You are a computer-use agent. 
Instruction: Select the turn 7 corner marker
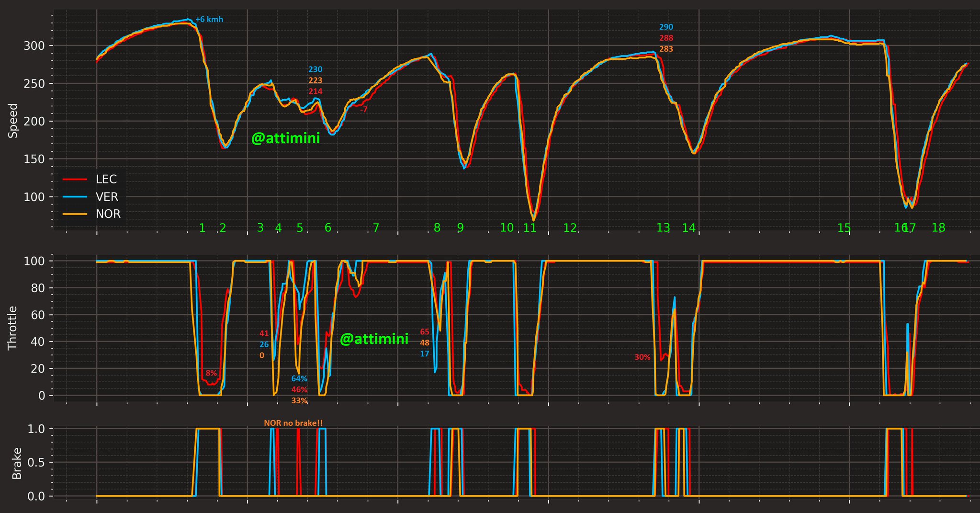pyautogui.click(x=376, y=228)
